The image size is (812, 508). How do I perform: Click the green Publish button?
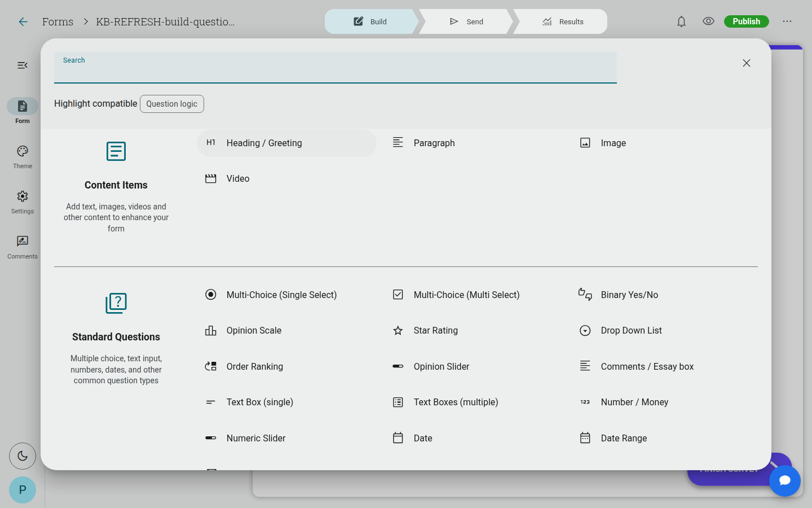point(747,21)
